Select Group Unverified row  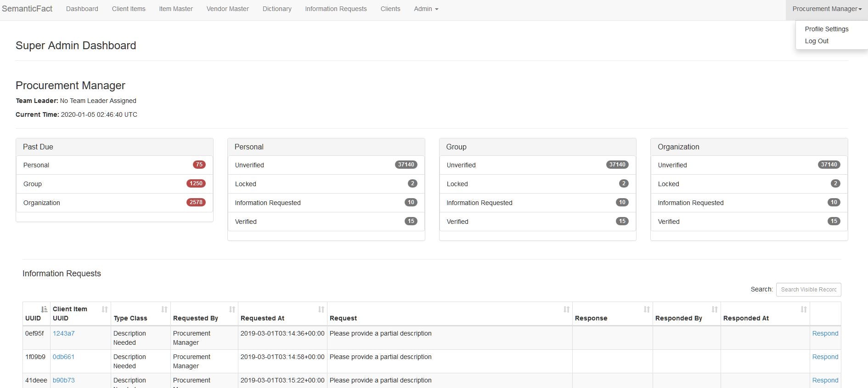(537, 165)
